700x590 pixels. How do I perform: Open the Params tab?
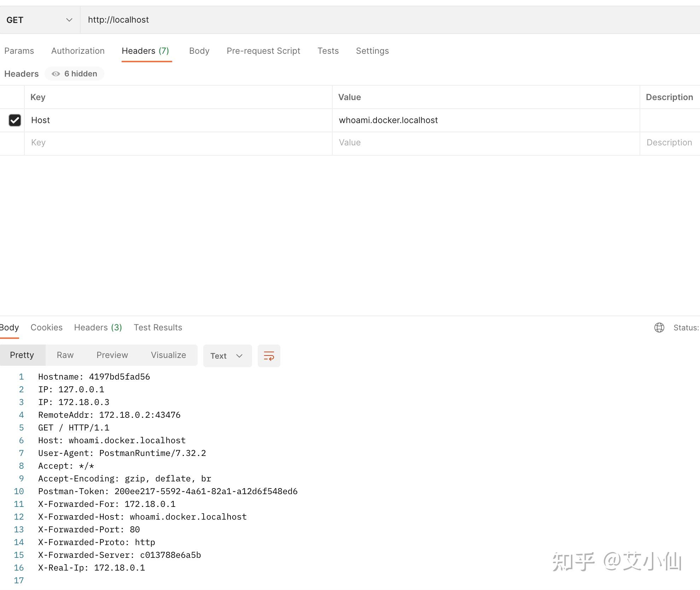(19, 51)
